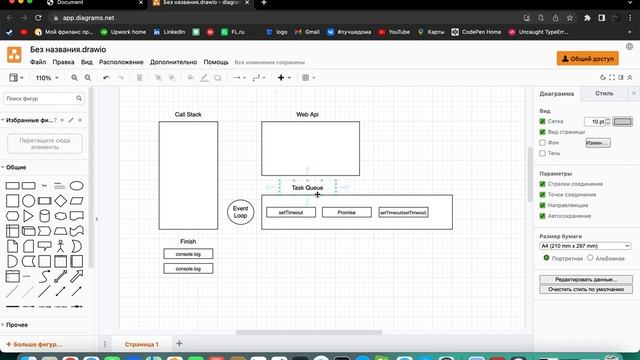
Task: Collapse the toolbar with double chevron icon
Action: 630,78
